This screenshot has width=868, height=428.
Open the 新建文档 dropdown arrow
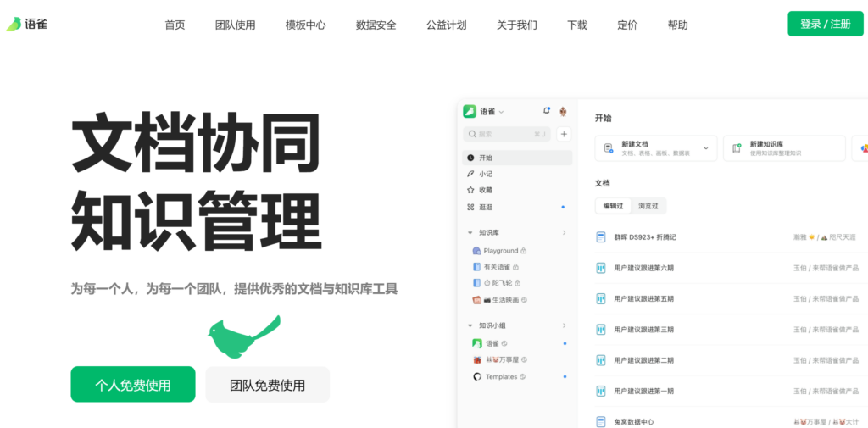(706, 148)
